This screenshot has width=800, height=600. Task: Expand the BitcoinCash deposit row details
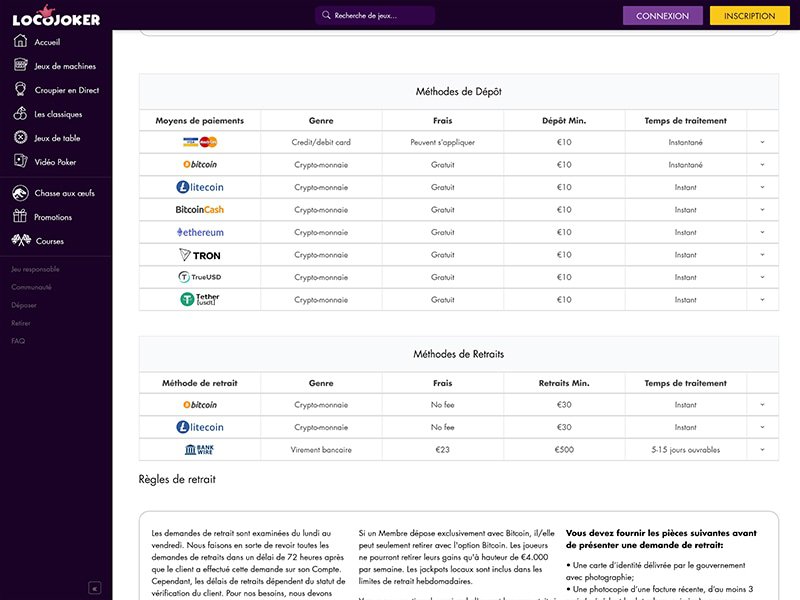click(x=762, y=209)
